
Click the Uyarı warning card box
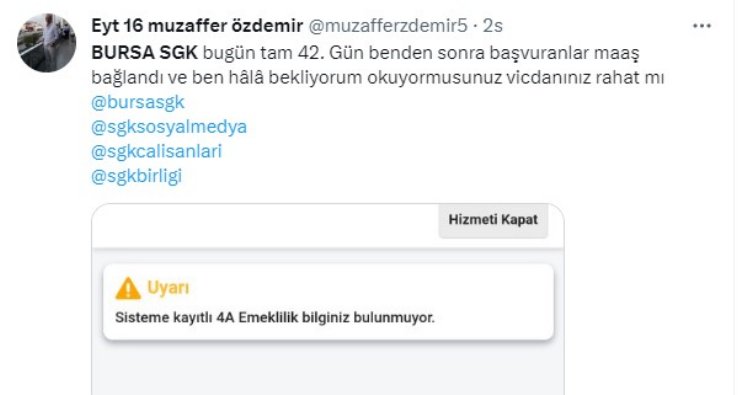[x=329, y=302]
